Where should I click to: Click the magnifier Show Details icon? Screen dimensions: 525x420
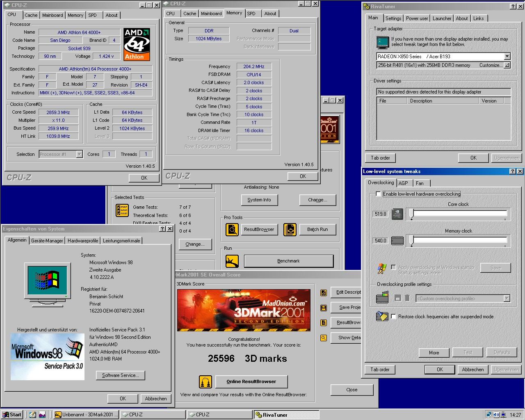point(324,338)
